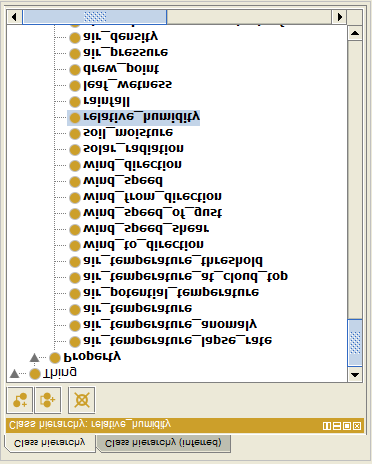
Task: Select the Property class row
Action: tap(85, 357)
